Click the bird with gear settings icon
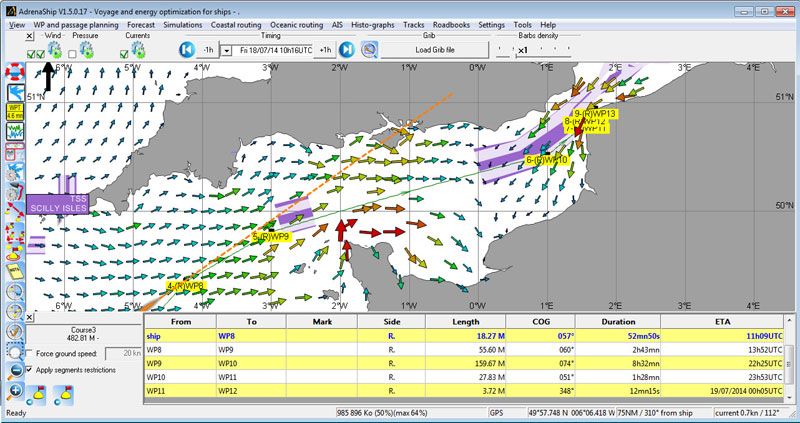Image resolution: width=800 pixels, height=423 pixels. coord(15,171)
